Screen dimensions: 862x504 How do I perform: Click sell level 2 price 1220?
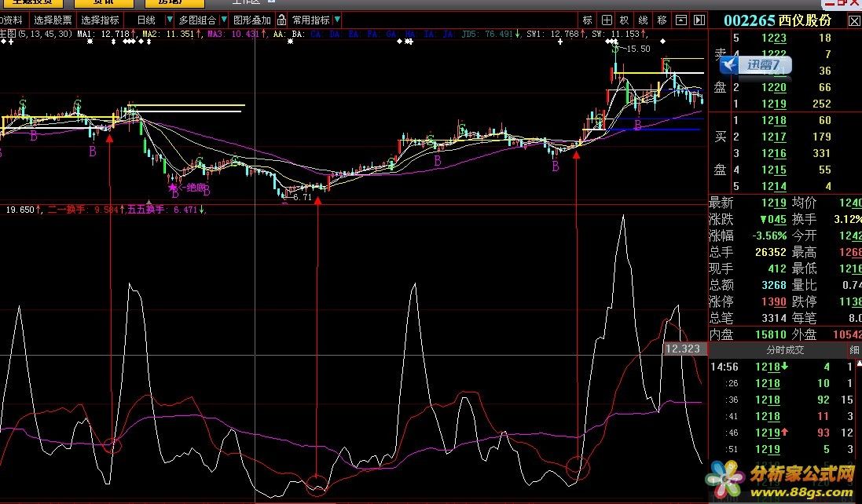click(x=773, y=87)
